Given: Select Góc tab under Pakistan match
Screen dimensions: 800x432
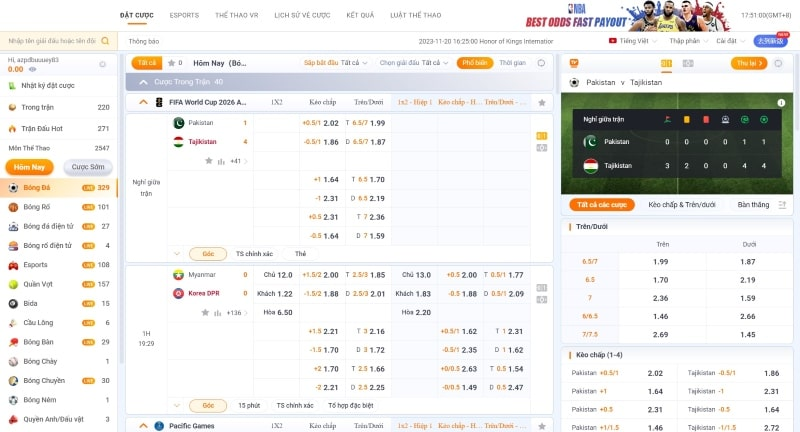Looking at the screenshot, I should point(208,253).
